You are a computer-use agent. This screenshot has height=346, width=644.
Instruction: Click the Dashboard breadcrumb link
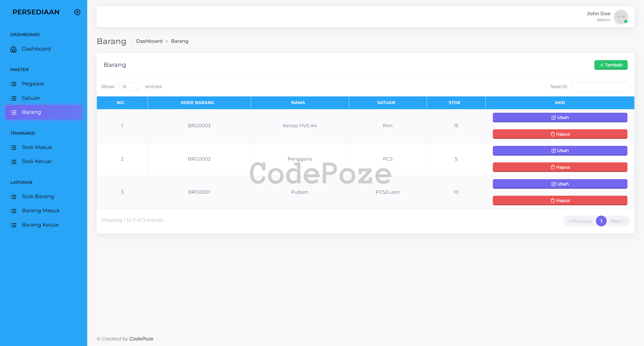point(149,41)
